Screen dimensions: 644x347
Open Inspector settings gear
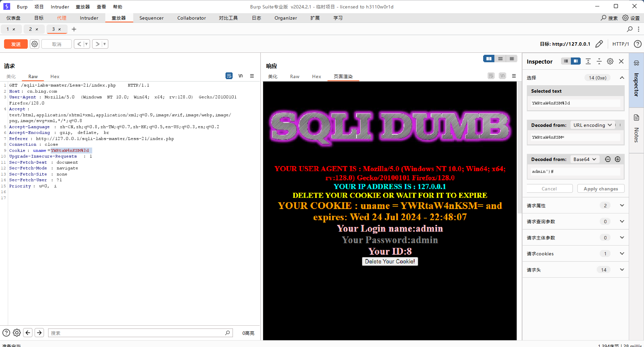coord(610,61)
